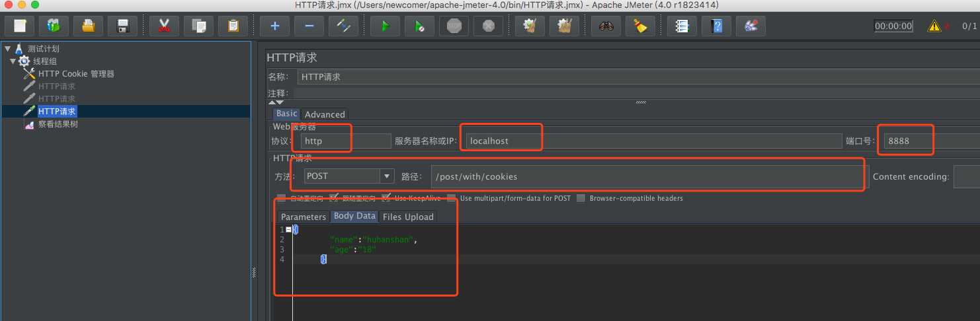Collapse the 测试计划 tree node
Image resolution: width=980 pixels, height=321 pixels.
pyautogui.click(x=7, y=48)
